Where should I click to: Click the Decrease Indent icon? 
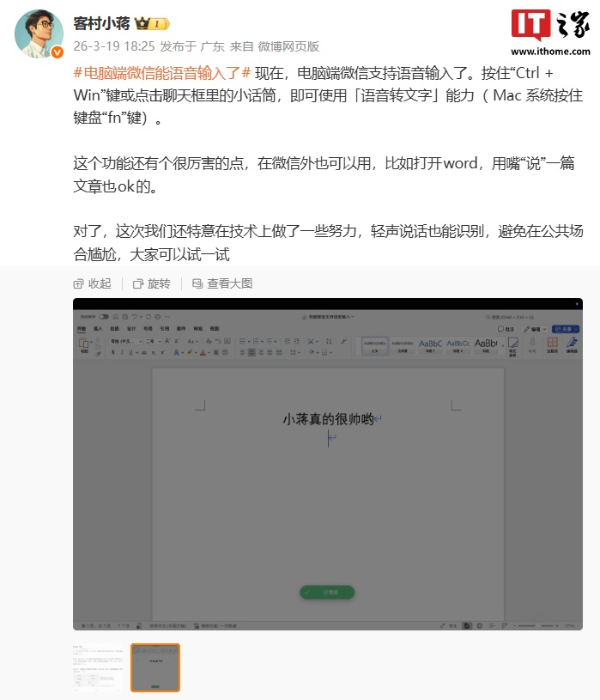(x=288, y=341)
